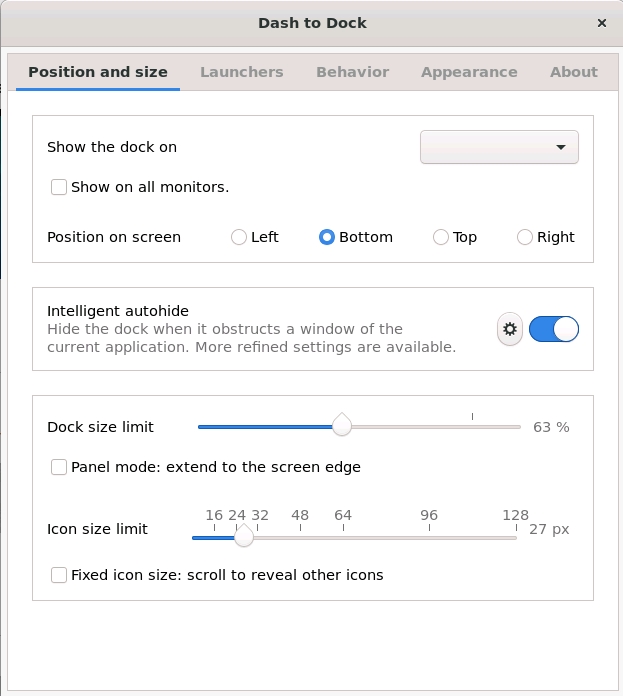The height and width of the screenshot is (696, 623).
Task: Switch to the Behavior tab
Action: (x=352, y=72)
